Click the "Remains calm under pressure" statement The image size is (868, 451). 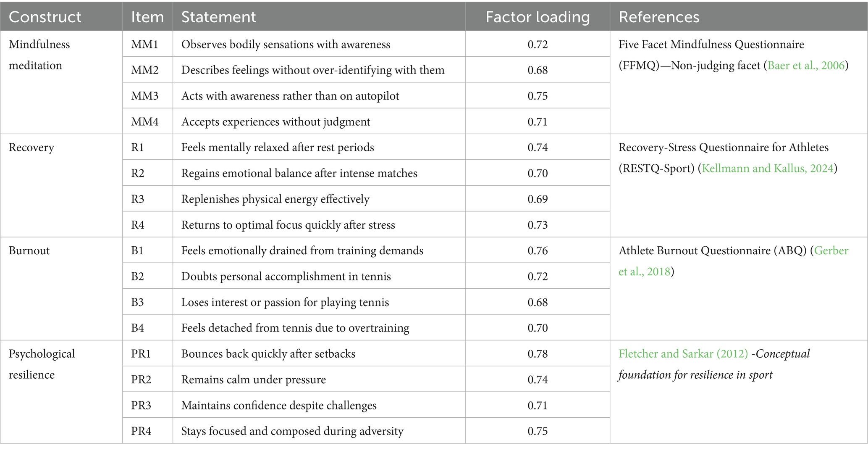click(x=254, y=380)
